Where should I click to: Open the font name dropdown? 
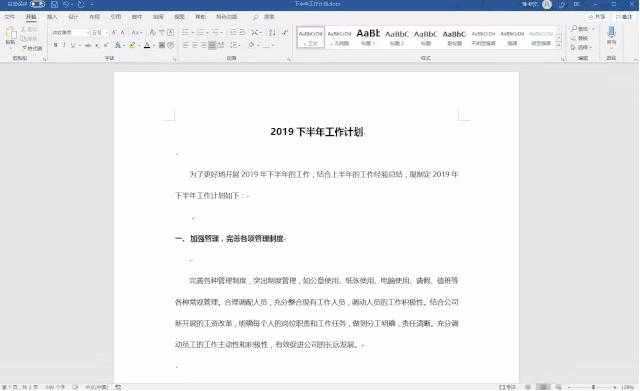click(87, 32)
